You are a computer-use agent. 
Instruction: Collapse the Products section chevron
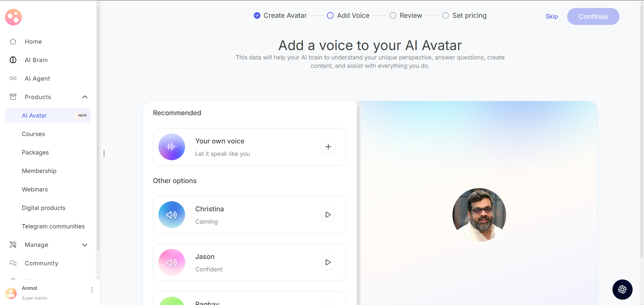pos(85,97)
